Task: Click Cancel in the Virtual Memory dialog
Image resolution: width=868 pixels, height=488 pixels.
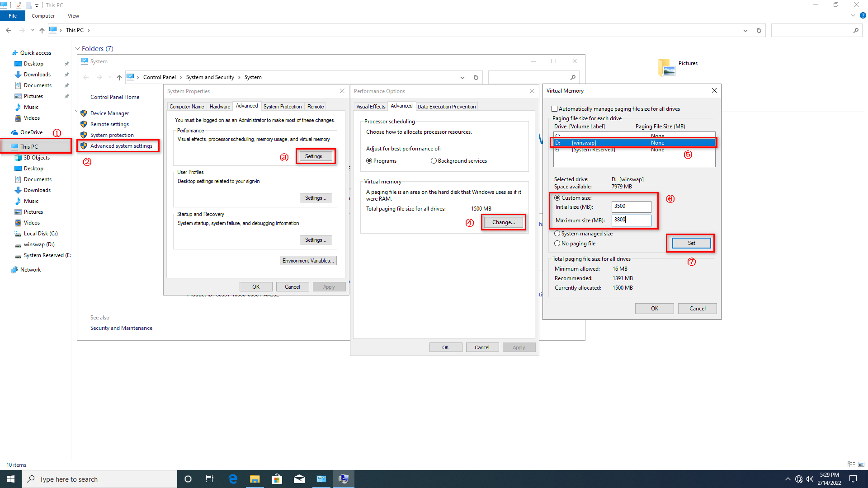Action: pyautogui.click(x=697, y=309)
